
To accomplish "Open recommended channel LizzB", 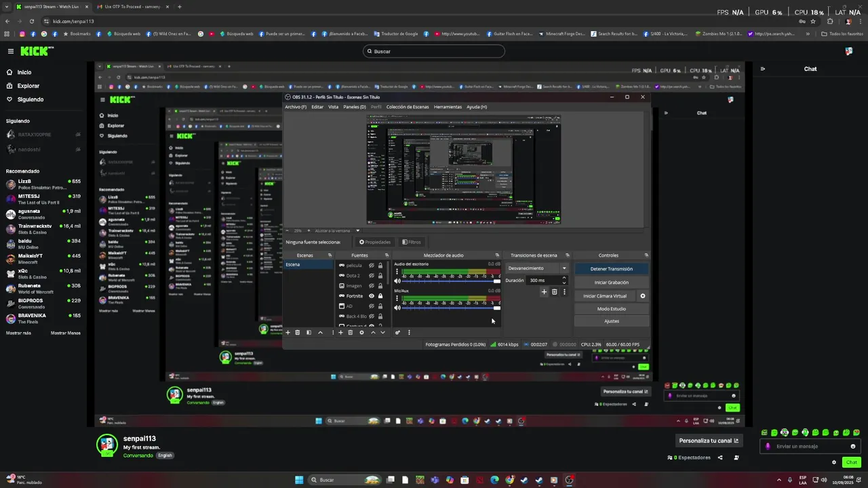I will [43, 184].
